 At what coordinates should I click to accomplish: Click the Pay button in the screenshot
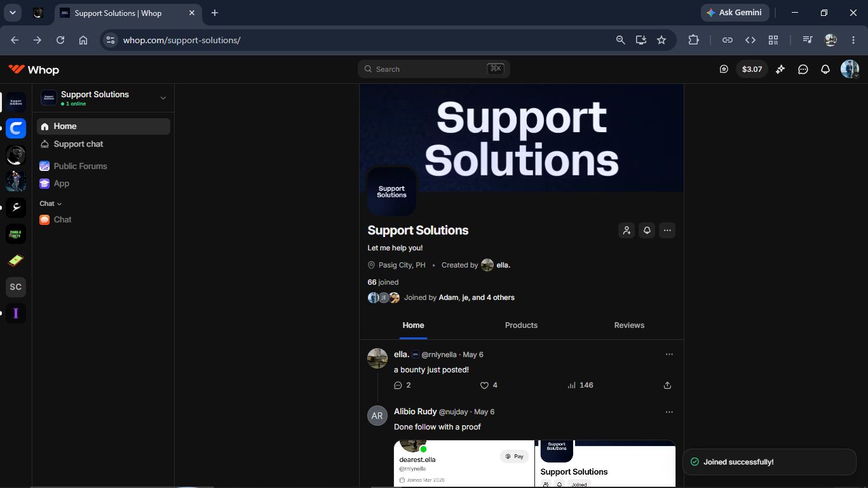(515, 456)
